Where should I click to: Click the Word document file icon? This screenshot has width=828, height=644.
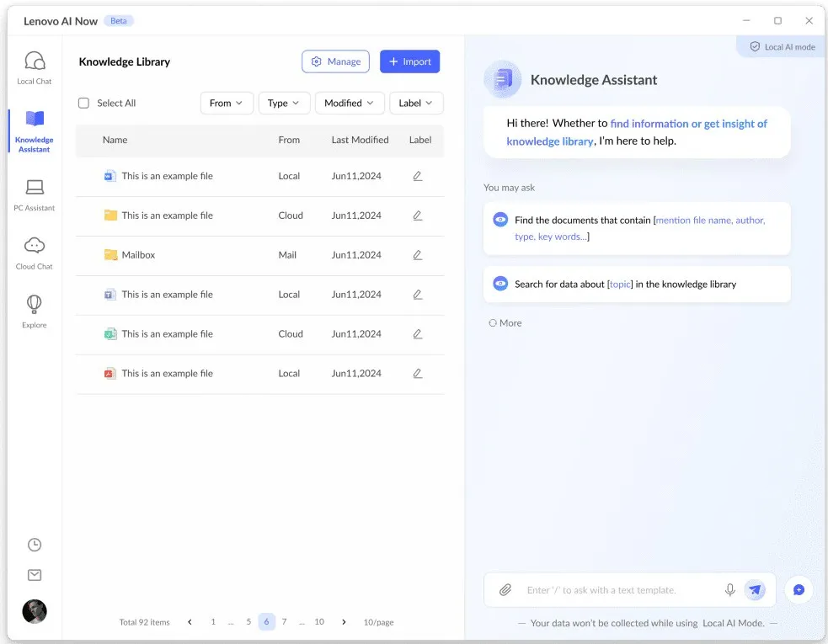tap(110, 176)
